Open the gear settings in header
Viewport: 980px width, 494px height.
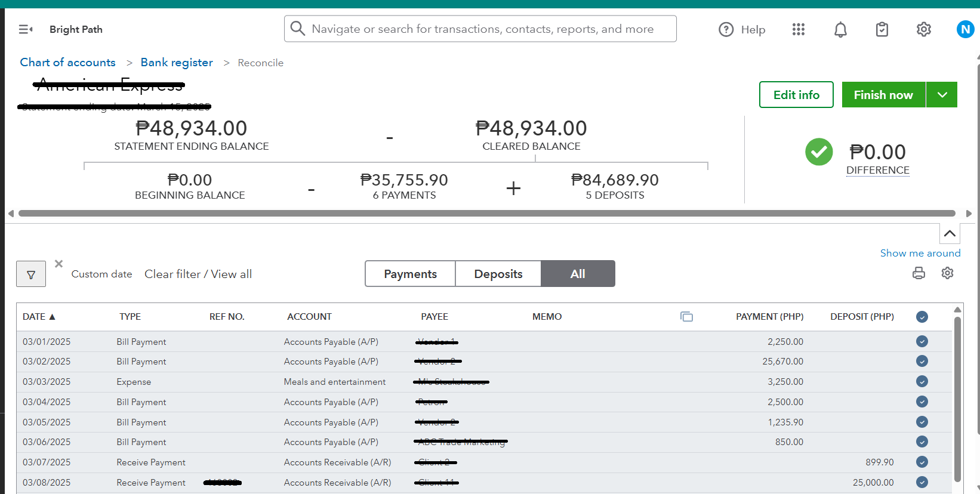tap(924, 29)
